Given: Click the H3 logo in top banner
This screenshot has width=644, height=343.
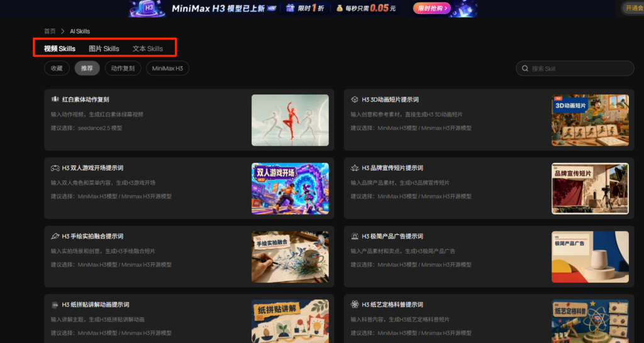Looking at the screenshot, I should coord(148,8).
